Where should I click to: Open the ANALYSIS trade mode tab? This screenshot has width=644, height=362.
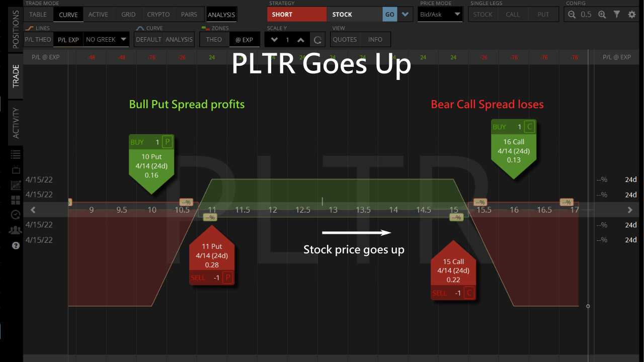click(221, 15)
